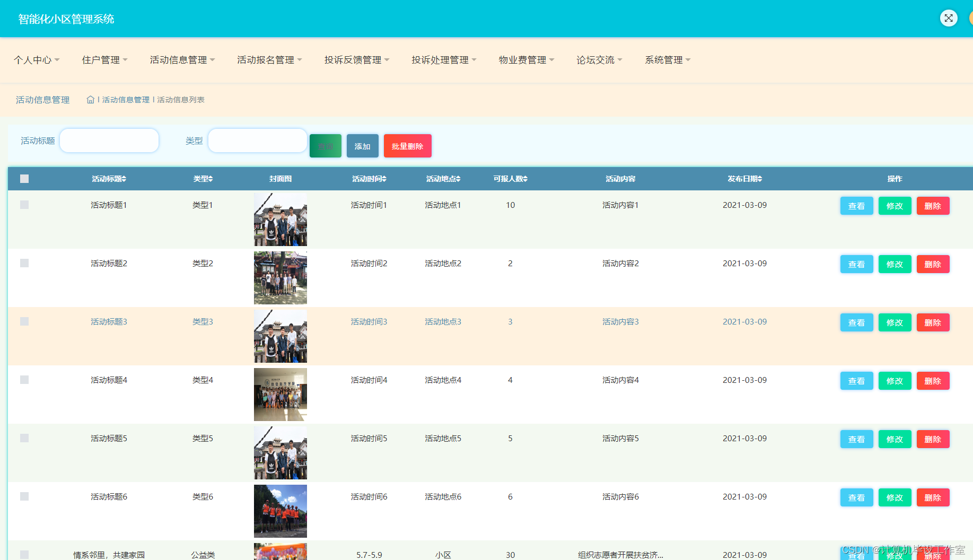Image resolution: width=973 pixels, height=560 pixels.
Task: Expand the 论坛交流 menu
Action: (x=599, y=60)
